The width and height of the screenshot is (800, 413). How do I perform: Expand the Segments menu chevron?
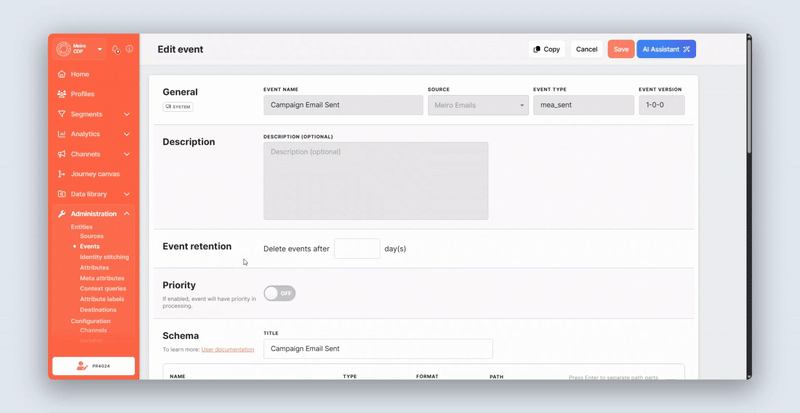[127, 114]
